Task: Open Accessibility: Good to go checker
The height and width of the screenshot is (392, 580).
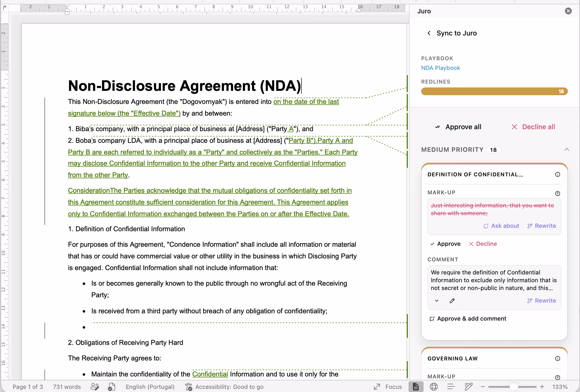Action: pyautogui.click(x=224, y=387)
